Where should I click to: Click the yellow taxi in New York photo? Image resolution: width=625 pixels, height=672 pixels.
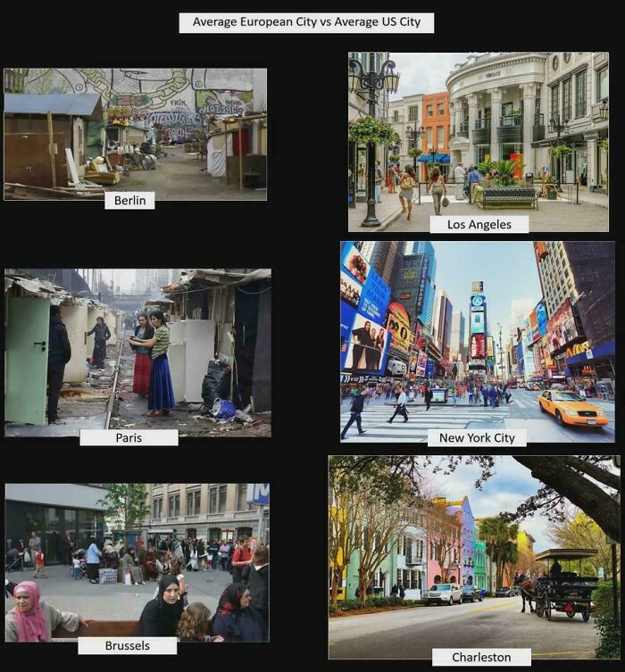572,409
